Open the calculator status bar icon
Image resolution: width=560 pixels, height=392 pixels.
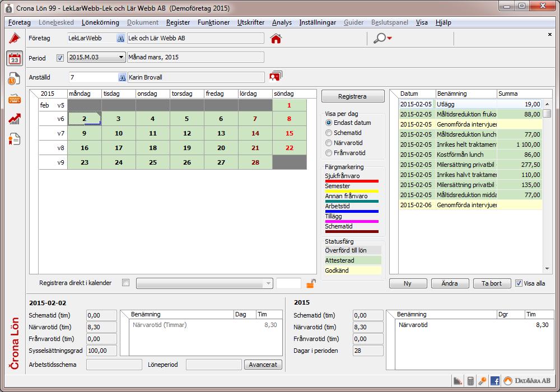[x=470, y=381]
